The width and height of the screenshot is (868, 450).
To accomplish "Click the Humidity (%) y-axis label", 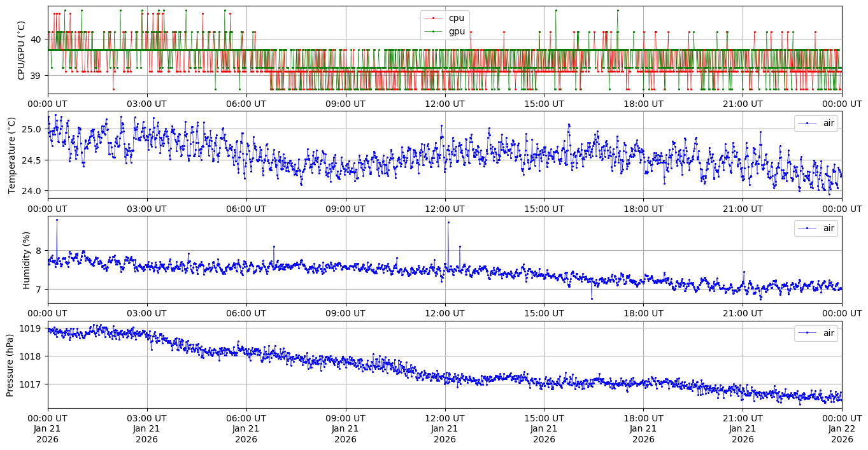I will tap(26, 259).
